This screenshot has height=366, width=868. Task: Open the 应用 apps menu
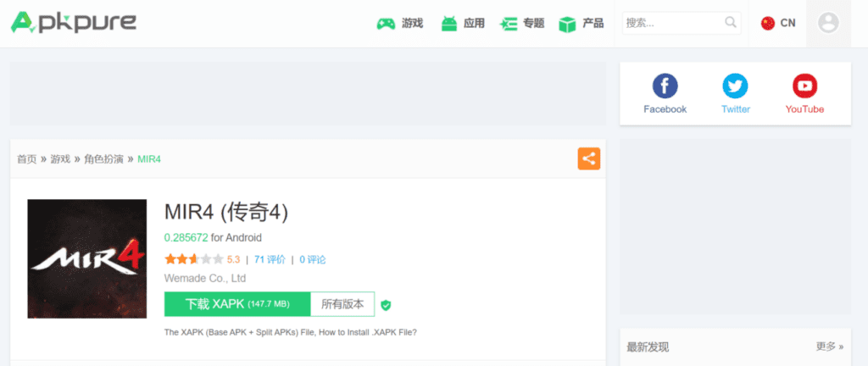point(463,23)
